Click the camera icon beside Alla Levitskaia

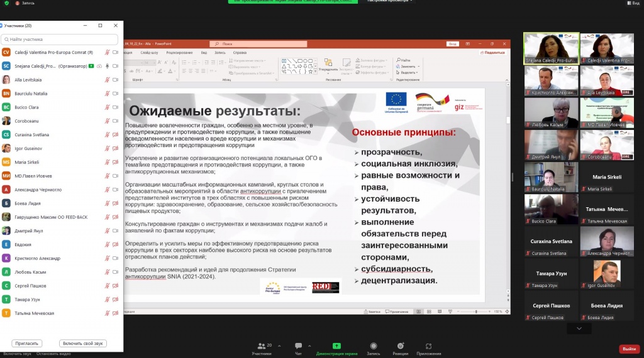click(116, 80)
